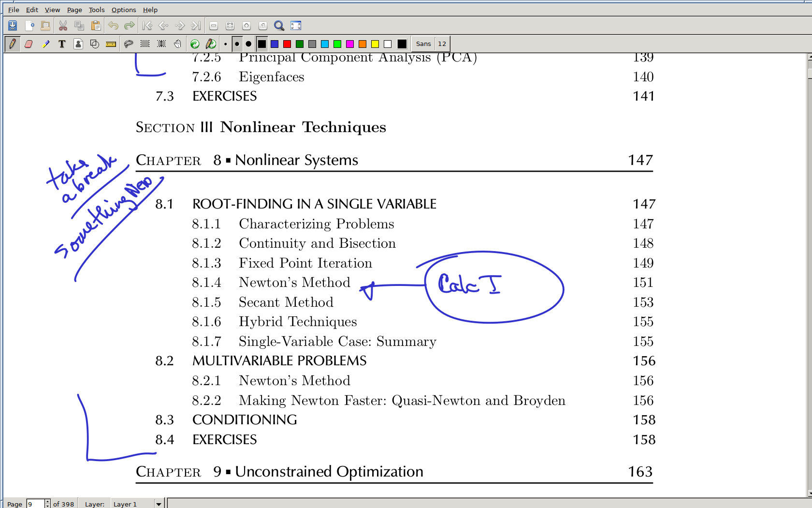Pick the red color swatch
This screenshot has height=508, width=812.
(287, 44)
